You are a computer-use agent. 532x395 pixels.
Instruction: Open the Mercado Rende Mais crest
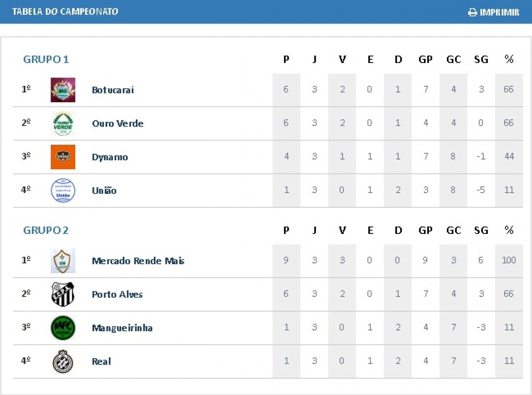[x=63, y=261]
